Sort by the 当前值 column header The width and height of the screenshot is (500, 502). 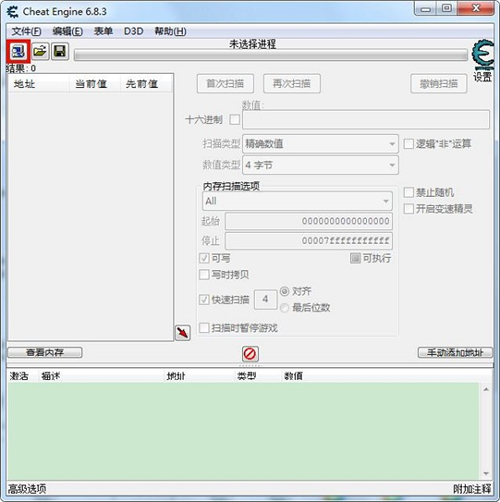click(95, 84)
